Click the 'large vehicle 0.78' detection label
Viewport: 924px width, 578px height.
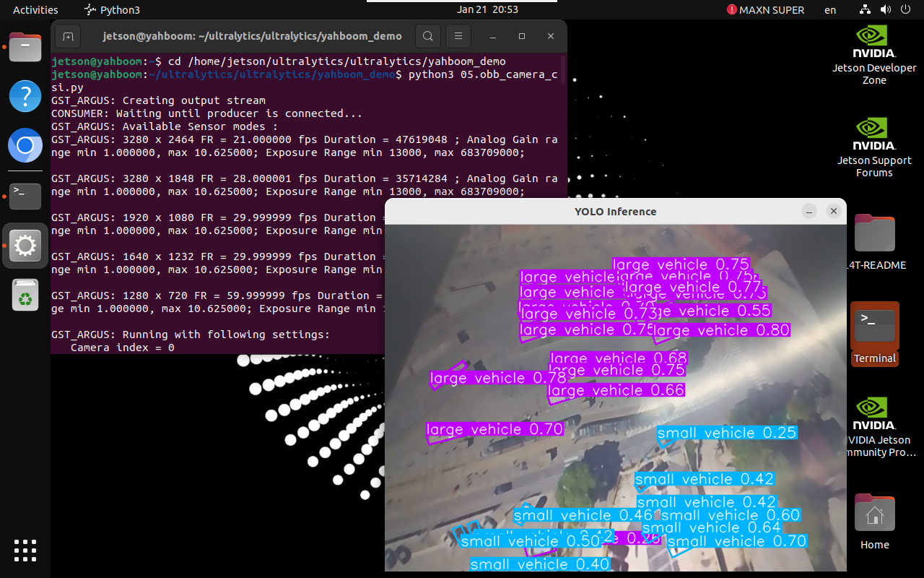click(x=498, y=378)
